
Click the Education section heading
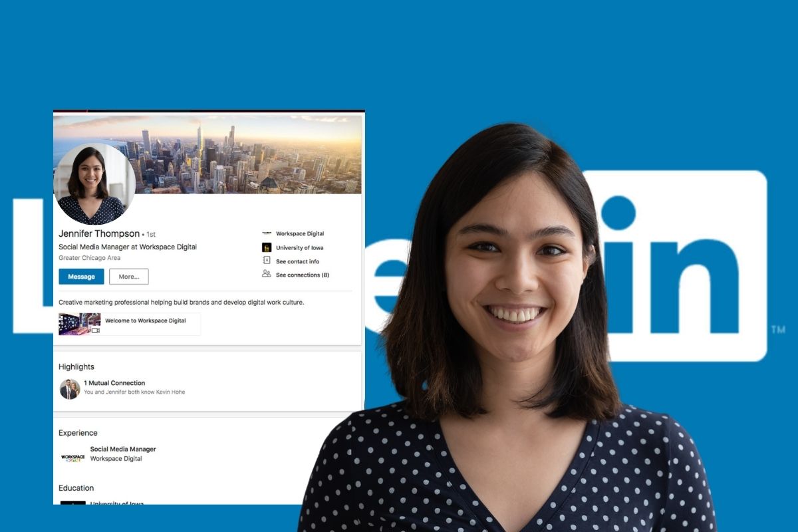point(76,488)
